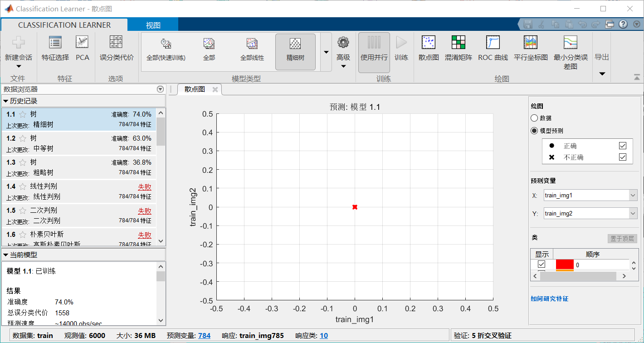Collapse the 历史记录 (History) section
Screen dimensions: 644x343
6,101
